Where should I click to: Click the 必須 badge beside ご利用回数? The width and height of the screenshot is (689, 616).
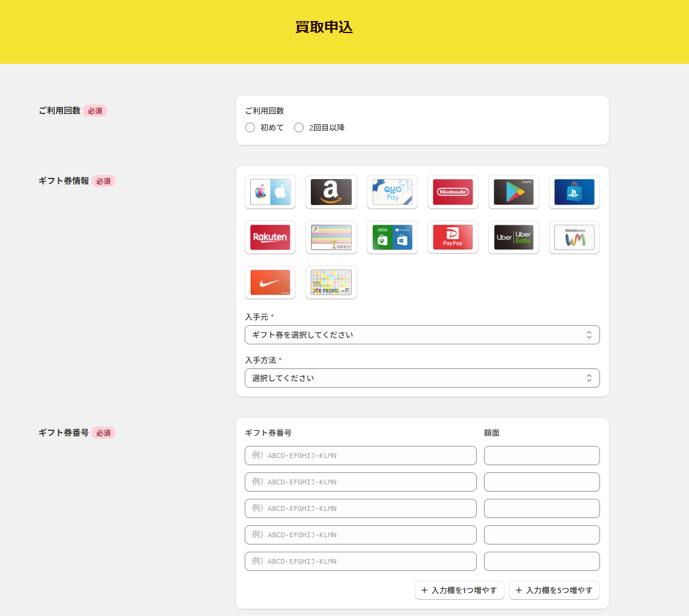point(95,111)
